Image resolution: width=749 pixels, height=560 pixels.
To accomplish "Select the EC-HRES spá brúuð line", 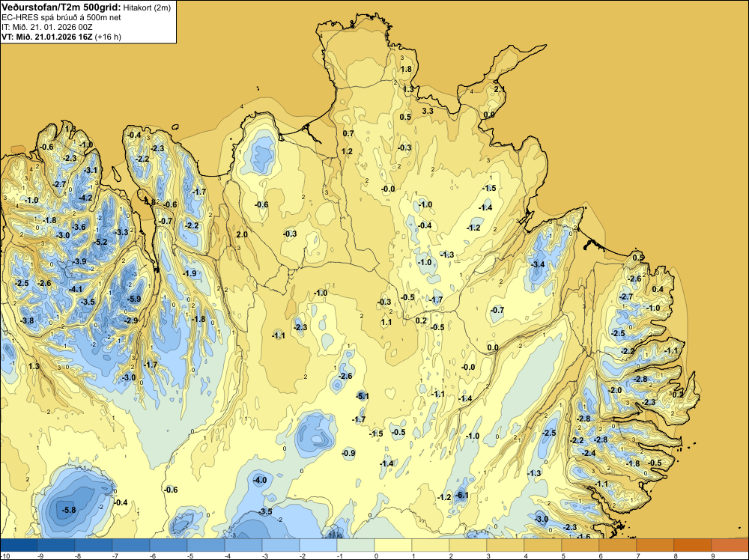I will (x=61, y=17).
